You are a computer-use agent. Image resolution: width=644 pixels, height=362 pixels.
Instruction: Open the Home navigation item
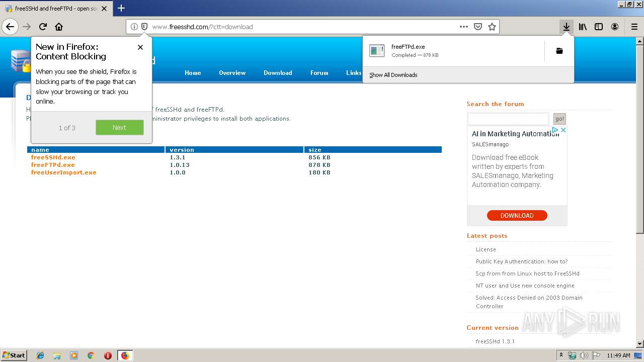click(x=193, y=73)
